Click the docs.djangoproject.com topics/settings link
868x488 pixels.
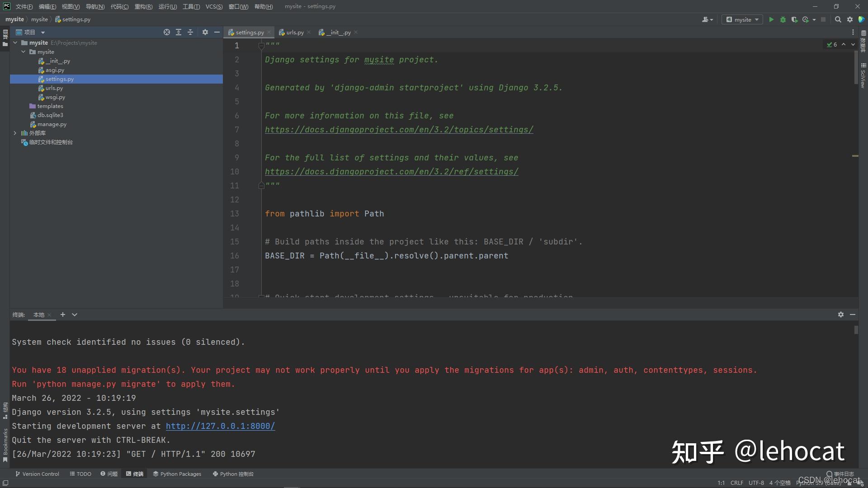point(399,130)
